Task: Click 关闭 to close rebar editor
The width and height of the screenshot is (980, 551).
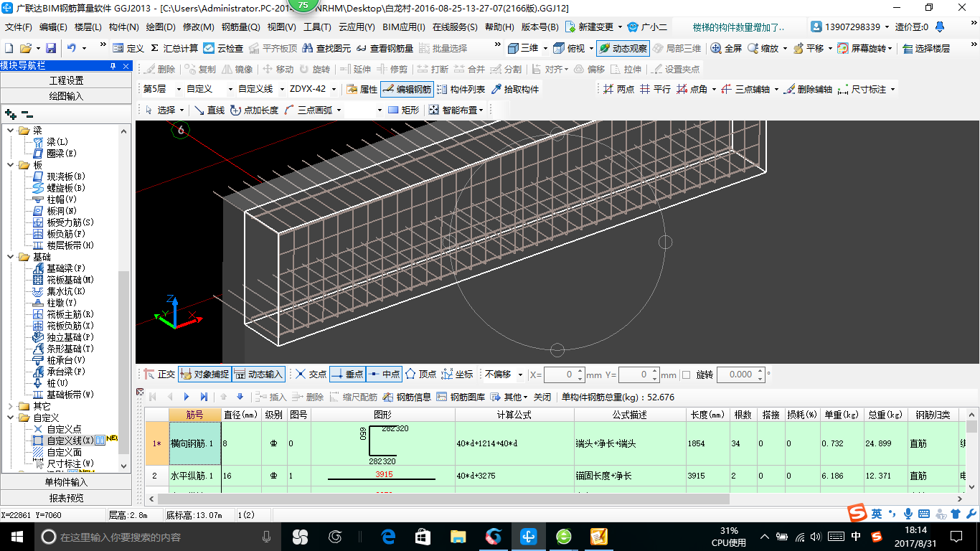Action: coord(542,397)
